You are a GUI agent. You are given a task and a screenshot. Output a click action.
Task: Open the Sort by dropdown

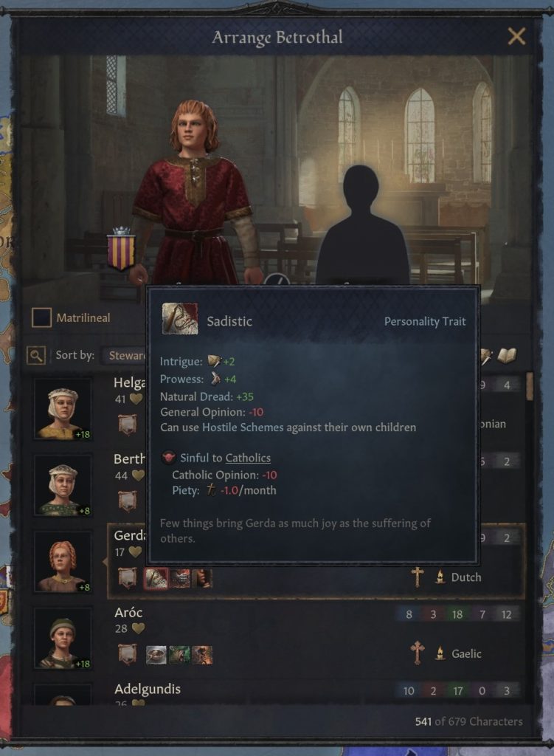124,355
